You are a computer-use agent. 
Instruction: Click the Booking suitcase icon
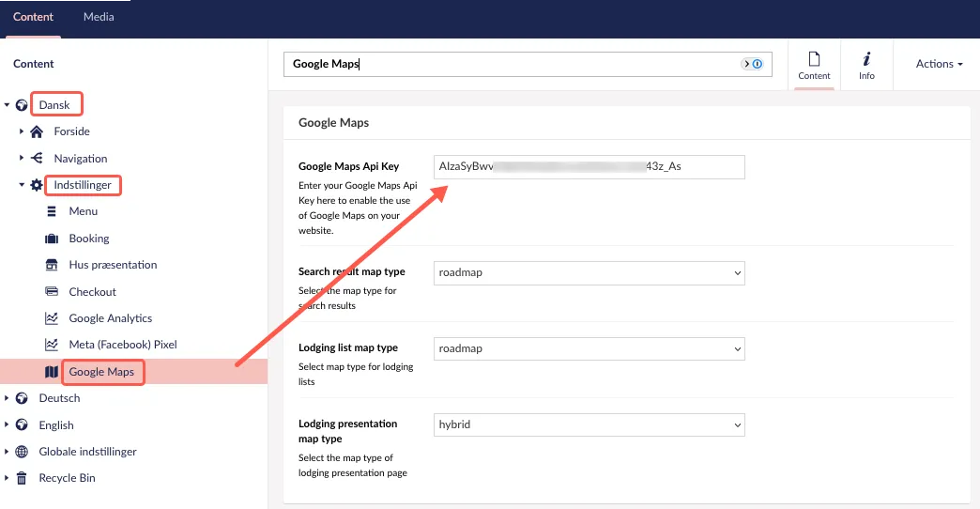pos(52,239)
